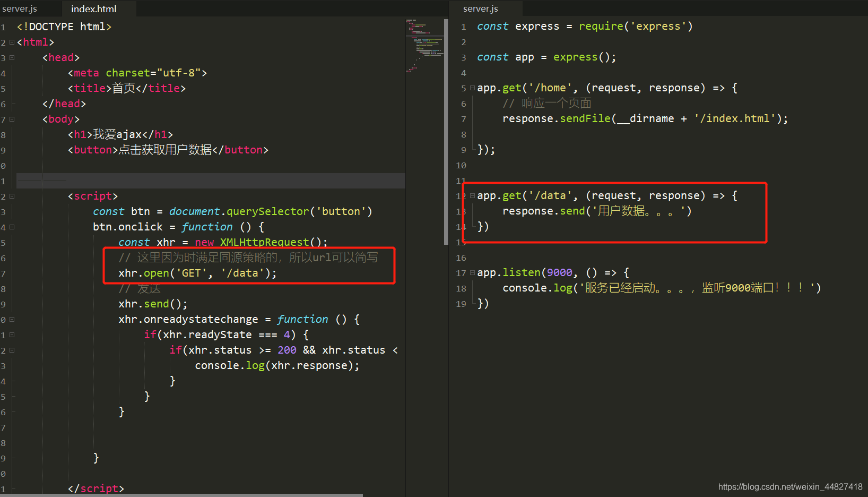Click the left pane vertical scrollbar

pyautogui.click(x=446, y=132)
